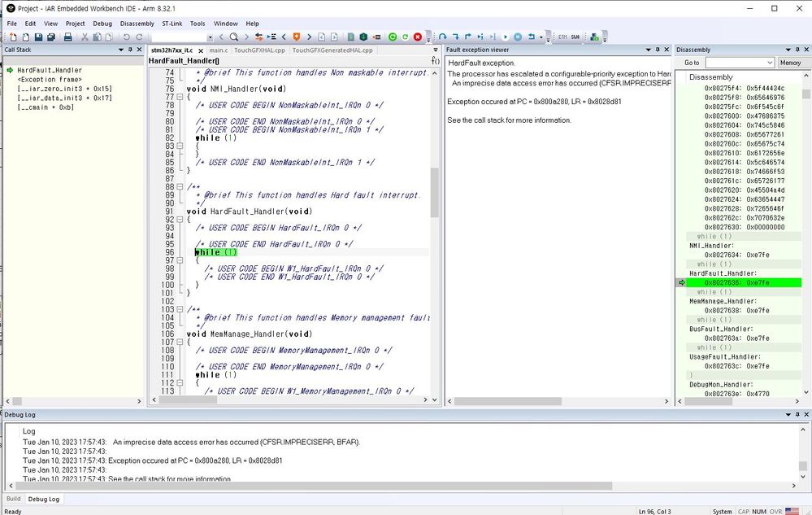Toggle ETM trace button
Viewport: 812px width, 515px height.
coord(562,37)
